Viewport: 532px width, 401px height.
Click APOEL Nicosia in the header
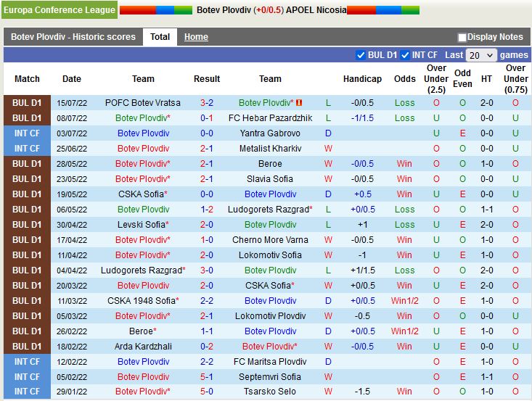point(316,10)
